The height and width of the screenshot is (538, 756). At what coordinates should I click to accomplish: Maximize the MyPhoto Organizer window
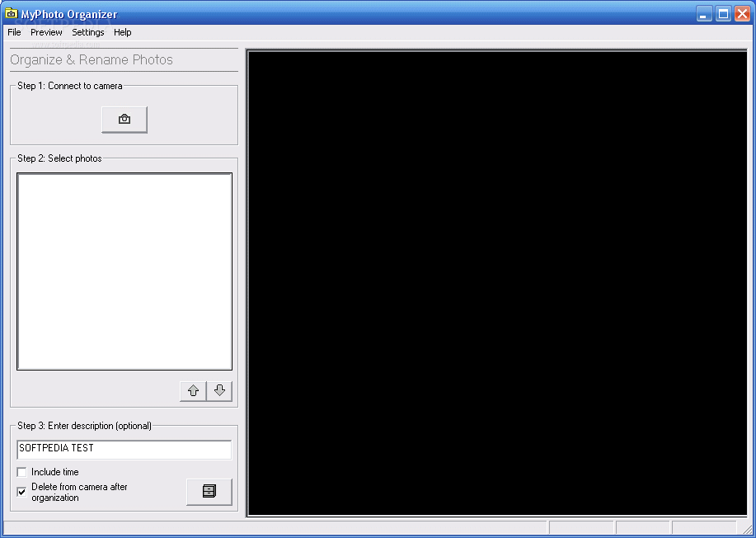[x=723, y=13]
